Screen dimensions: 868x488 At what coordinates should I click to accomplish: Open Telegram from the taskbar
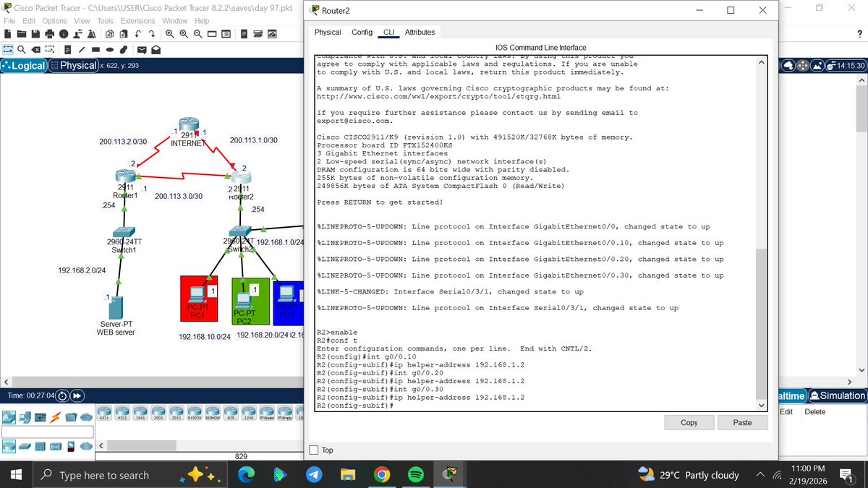click(313, 475)
